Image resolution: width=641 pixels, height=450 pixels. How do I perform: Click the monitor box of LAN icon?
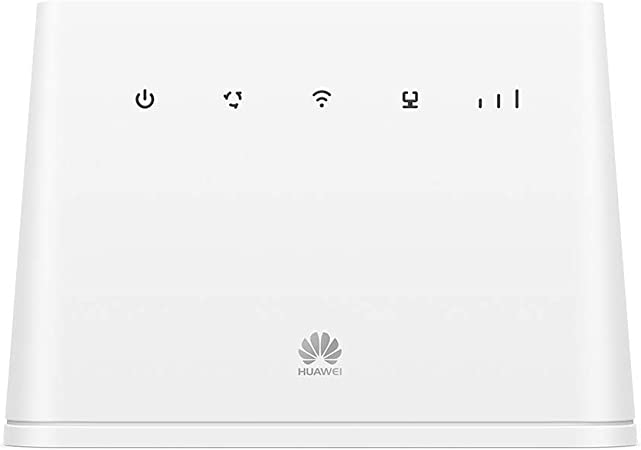(x=410, y=96)
